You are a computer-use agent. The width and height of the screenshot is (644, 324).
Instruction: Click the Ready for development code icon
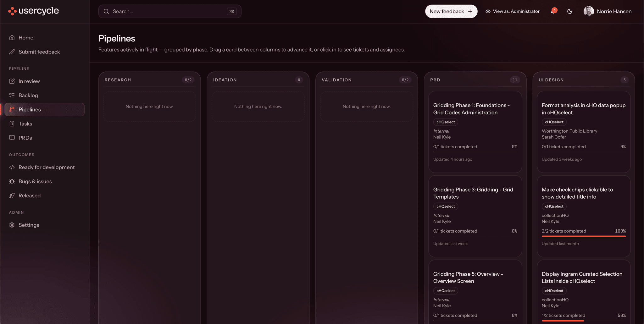pos(12,167)
